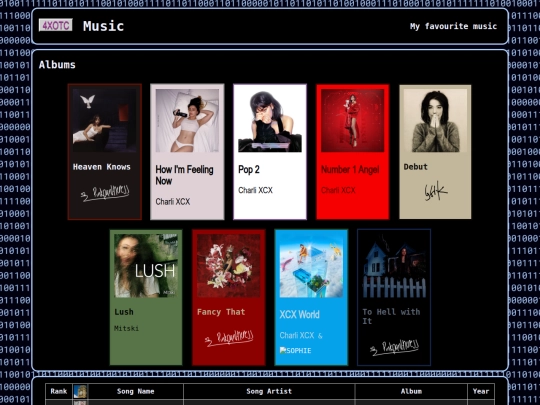
Task: Click Charli XCX under Number 1 Angel
Action: pos(338,190)
